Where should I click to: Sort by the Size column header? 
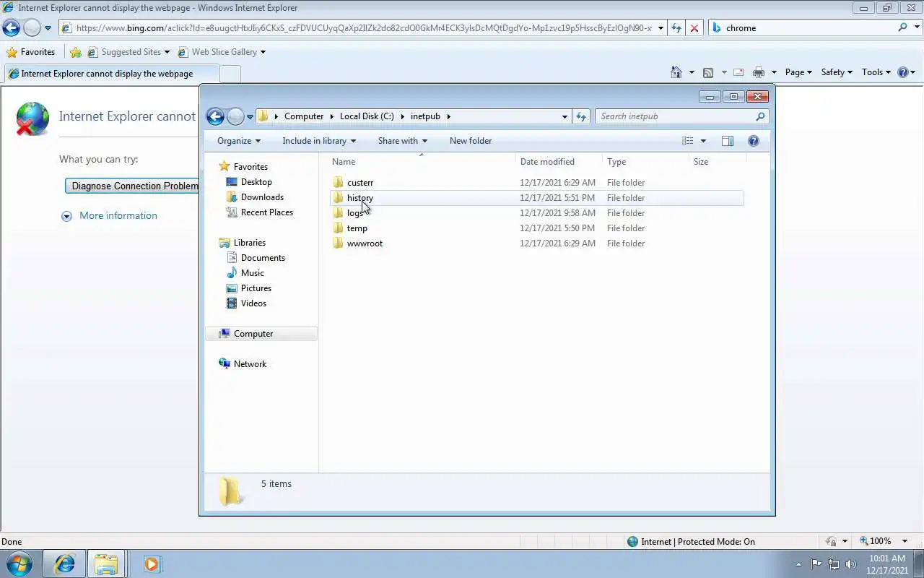(717, 162)
